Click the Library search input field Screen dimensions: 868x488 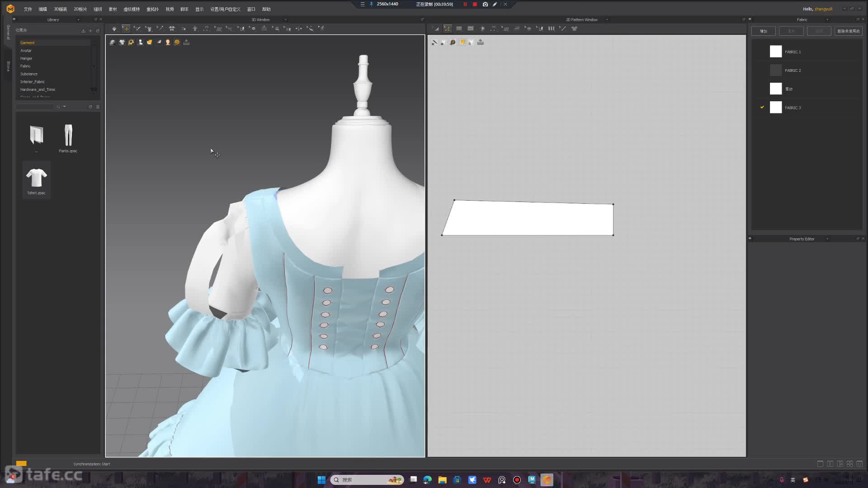(35, 107)
